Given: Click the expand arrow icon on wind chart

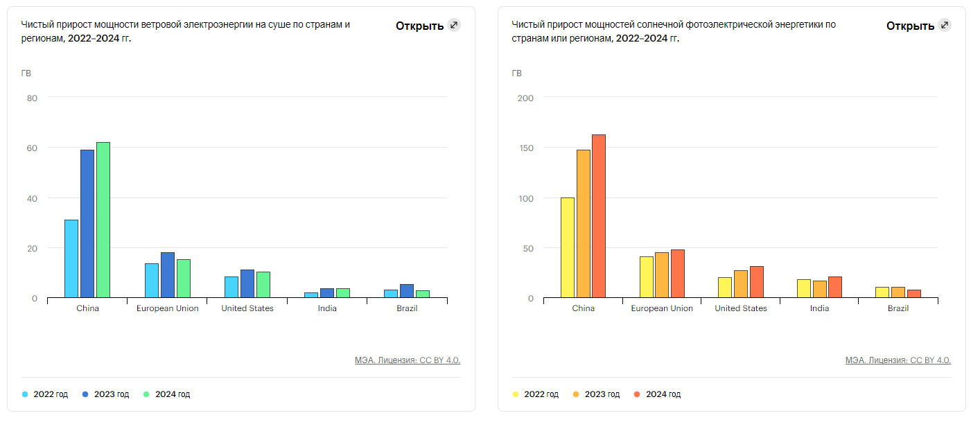Looking at the screenshot, I should pos(453,26).
